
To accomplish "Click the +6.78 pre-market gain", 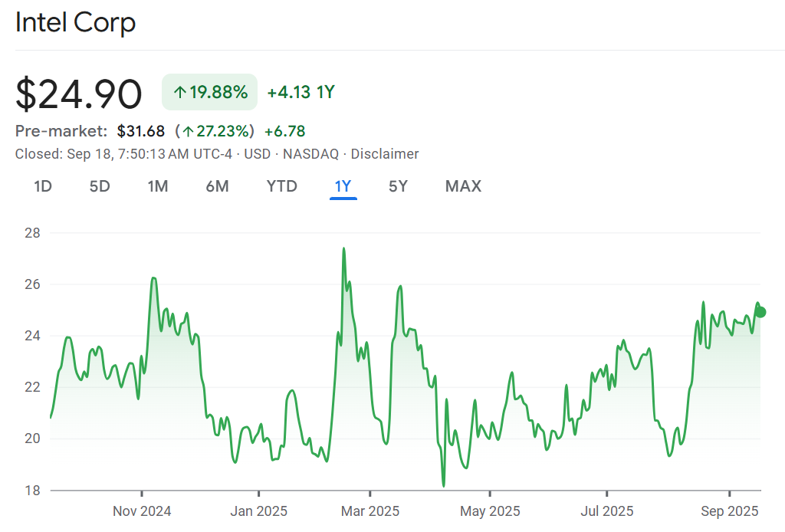I will pyautogui.click(x=285, y=131).
